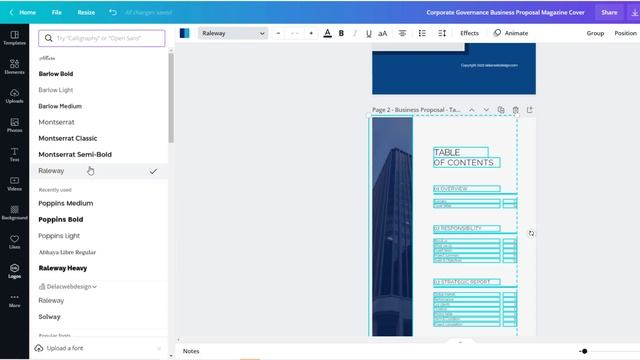Image resolution: width=640 pixels, height=360 pixels.
Task: Open the Videos sidebar panel
Action: pyautogui.click(x=14, y=184)
